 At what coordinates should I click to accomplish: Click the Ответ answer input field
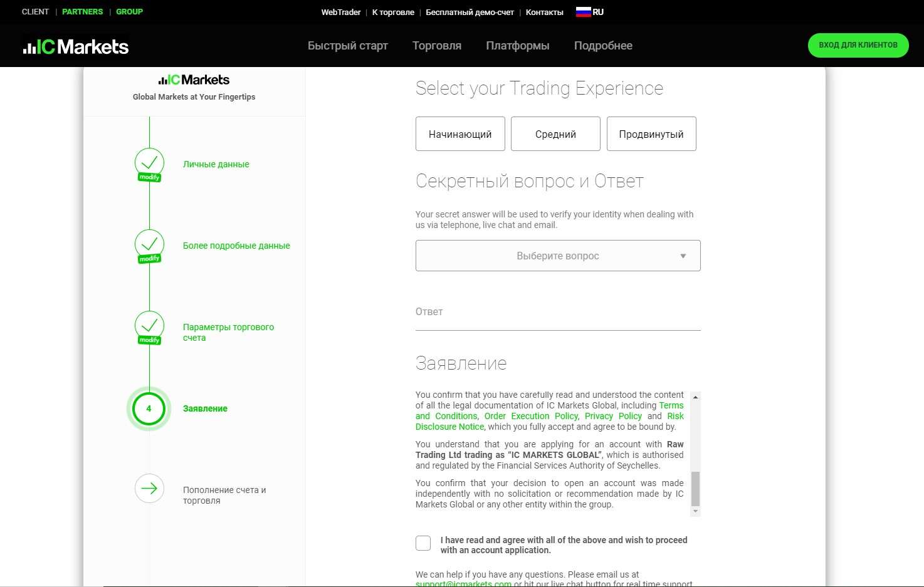558,312
